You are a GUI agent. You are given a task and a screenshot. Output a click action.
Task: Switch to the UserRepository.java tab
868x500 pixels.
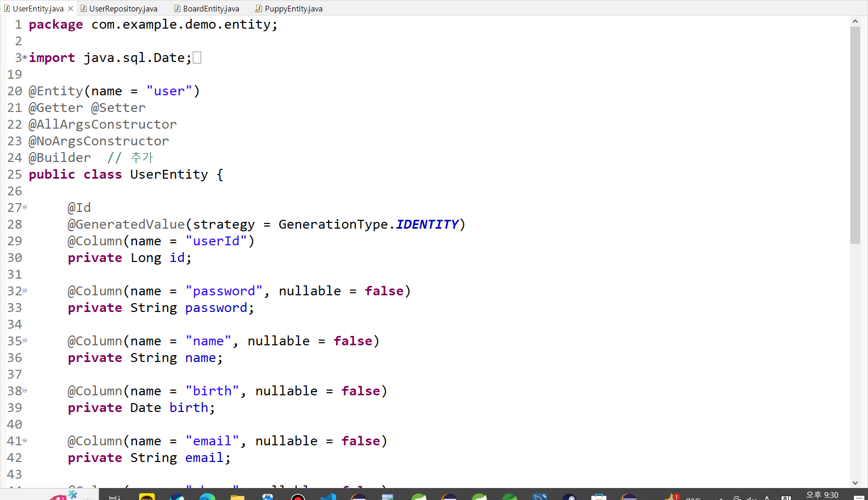[x=119, y=8]
